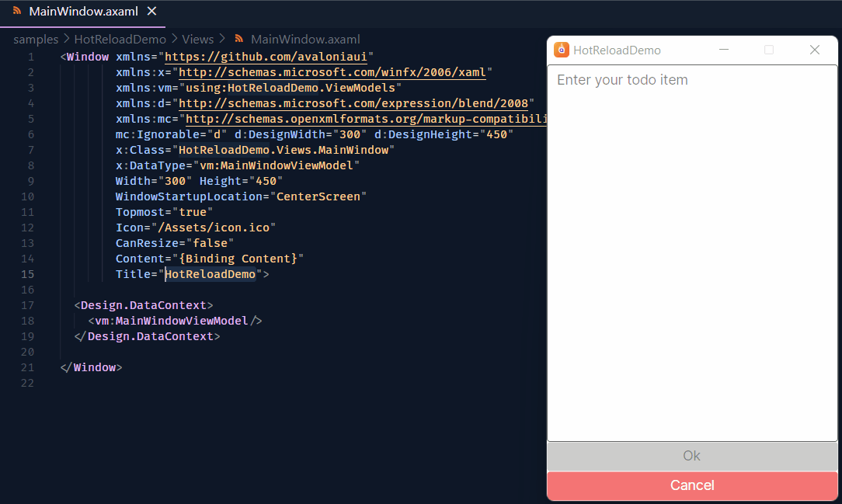Screen dimensions: 842x504
Task: Click the Width="300" attribute
Action: coord(154,182)
